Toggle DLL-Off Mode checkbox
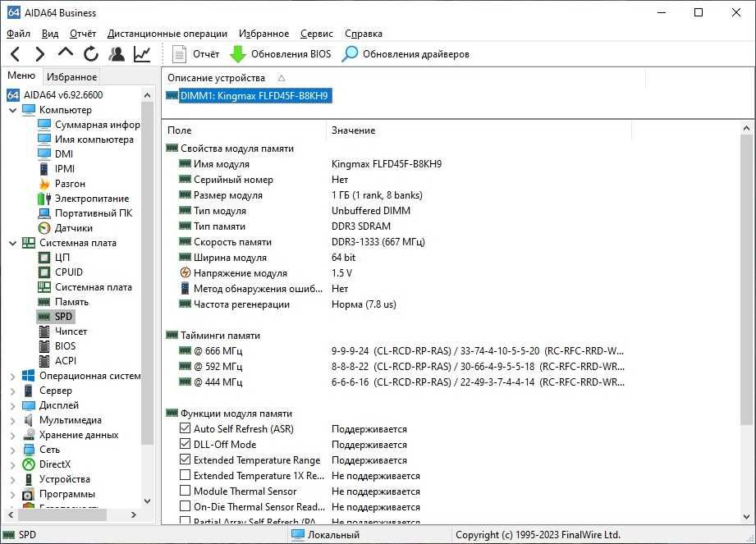Image resolution: width=756 pixels, height=544 pixels. [x=185, y=443]
